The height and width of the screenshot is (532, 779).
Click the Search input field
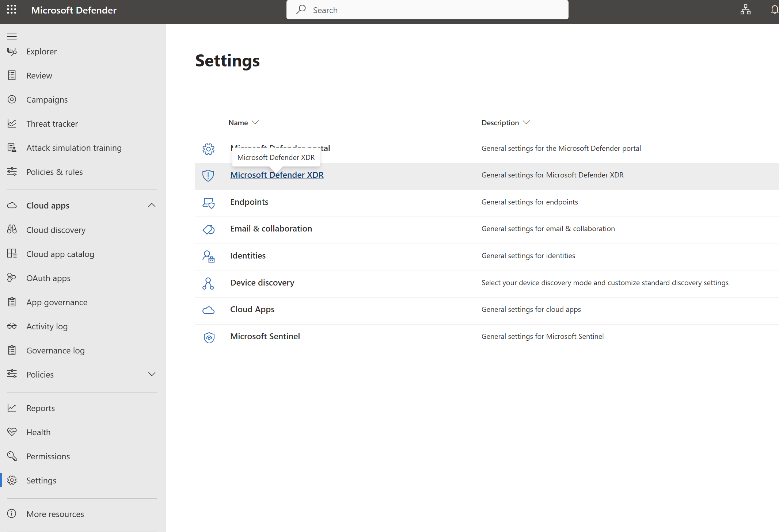coord(427,10)
